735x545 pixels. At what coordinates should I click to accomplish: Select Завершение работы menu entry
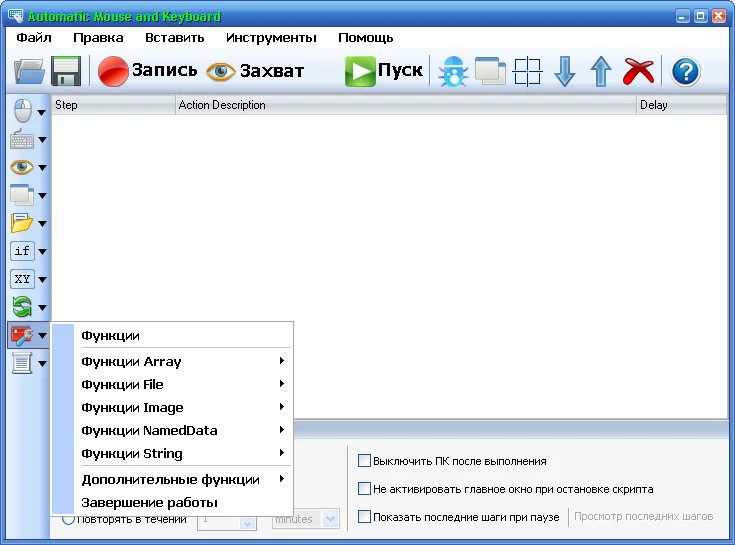tap(172, 502)
